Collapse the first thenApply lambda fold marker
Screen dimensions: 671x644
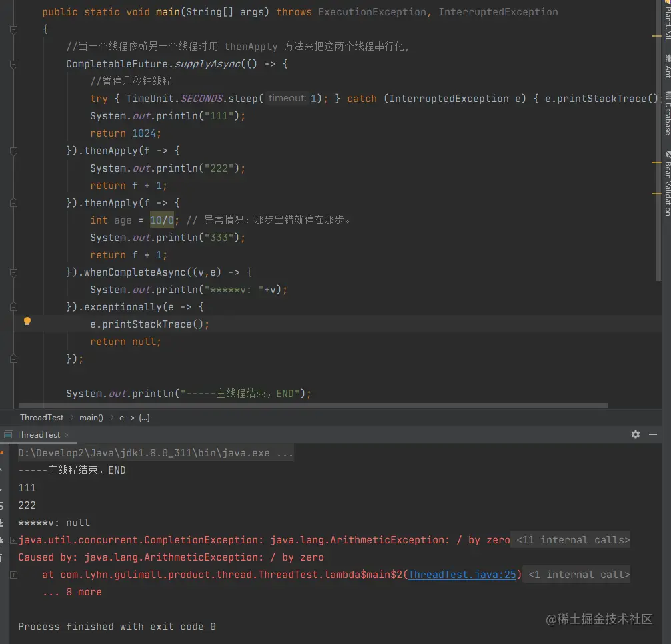coord(14,151)
